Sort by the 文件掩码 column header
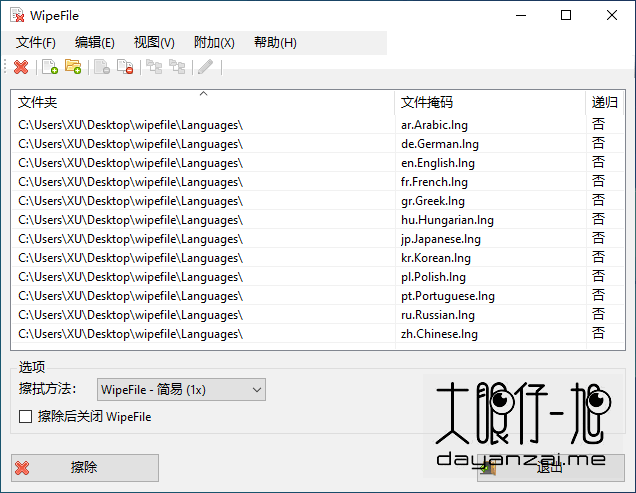 (x=490, y=102)
